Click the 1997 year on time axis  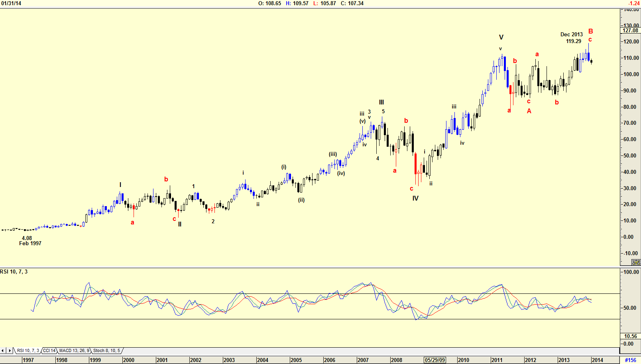[28, 360]
